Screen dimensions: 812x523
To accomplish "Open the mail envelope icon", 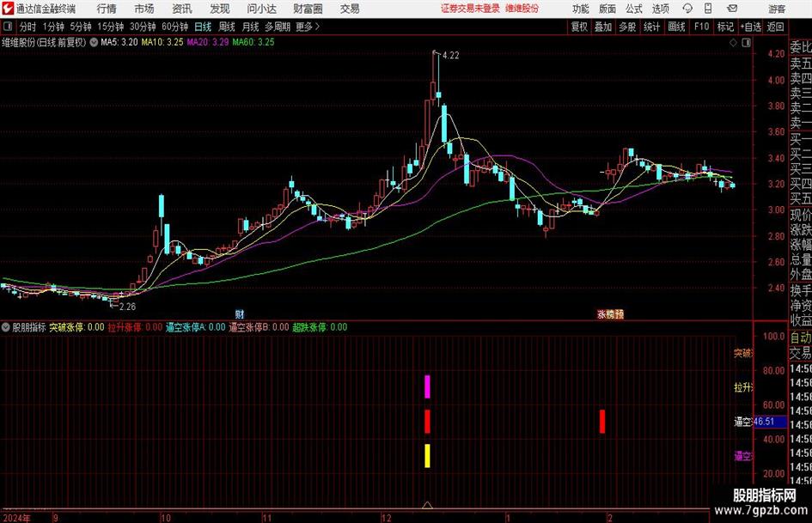I will [732, 9].
